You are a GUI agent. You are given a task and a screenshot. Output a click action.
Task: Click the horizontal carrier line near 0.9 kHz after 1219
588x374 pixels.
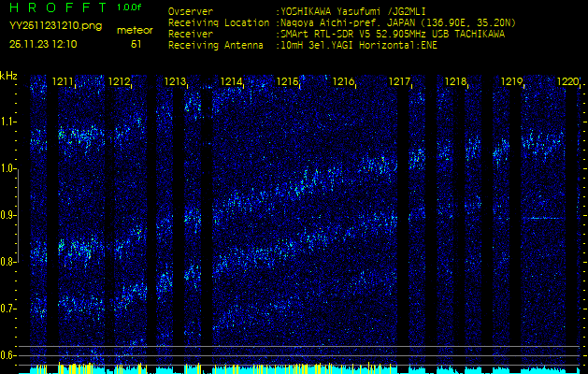(x=544, y=218)
